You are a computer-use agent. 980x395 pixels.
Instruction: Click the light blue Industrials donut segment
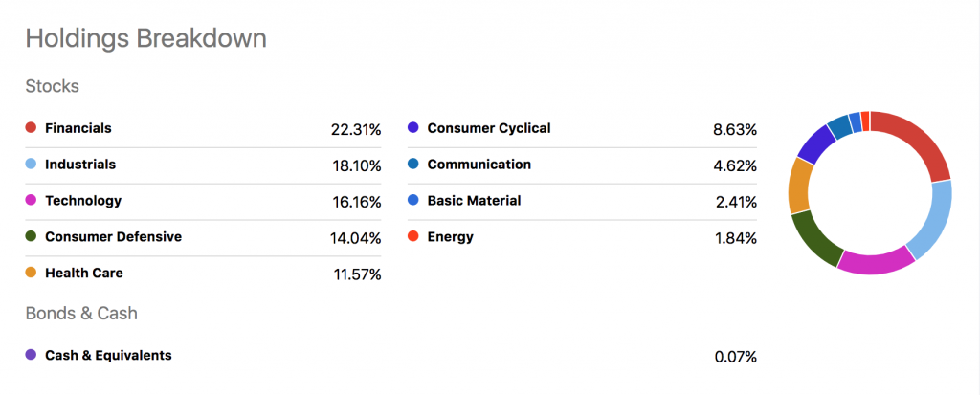(932, 219)
